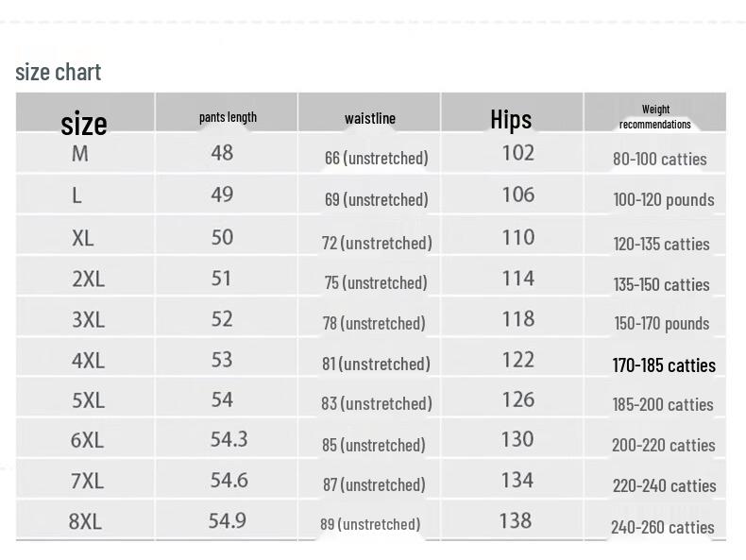Click the 'Weight recommendations' header cell
The height and width of the screenshot is (560, 746).
pos(655,117)
